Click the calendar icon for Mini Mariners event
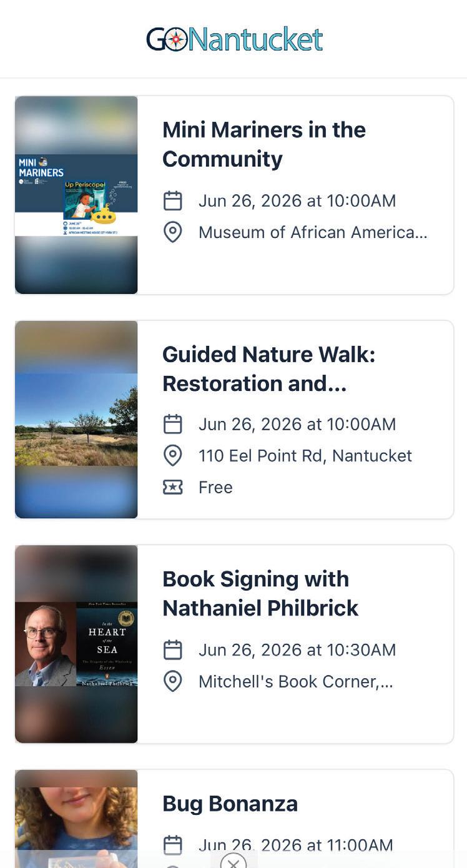 pyautogui.click(x=172, y=201)
